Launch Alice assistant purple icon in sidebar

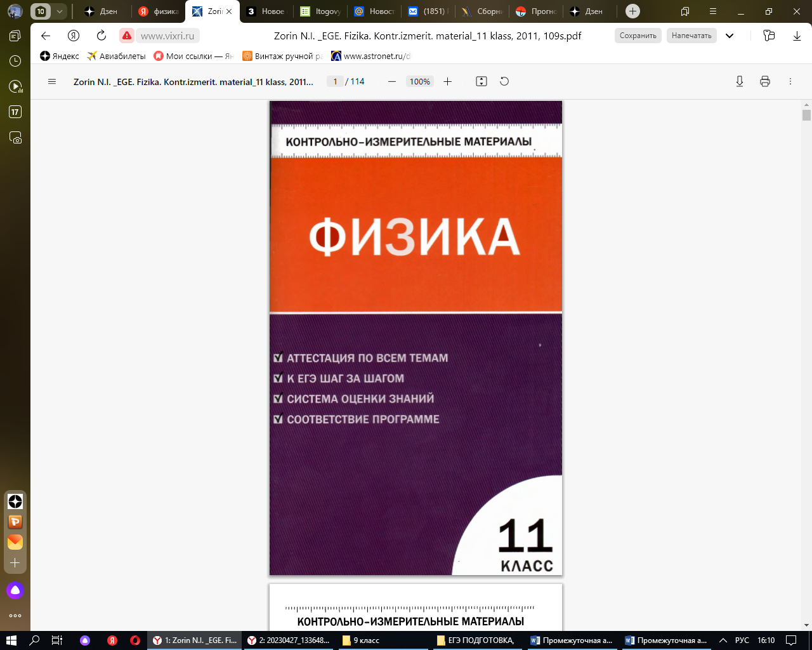[x=15, y=590]
